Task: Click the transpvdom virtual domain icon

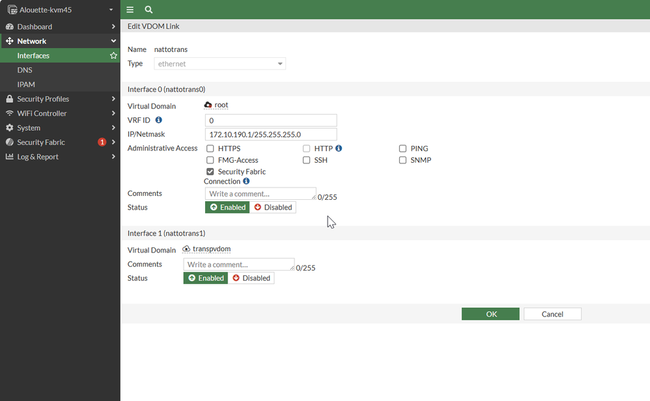Action: tap(186, 249)
